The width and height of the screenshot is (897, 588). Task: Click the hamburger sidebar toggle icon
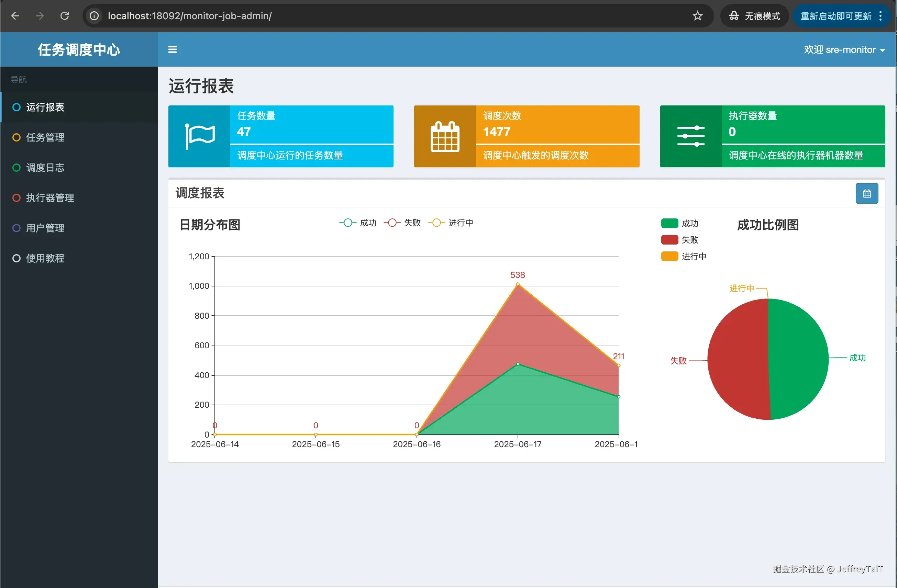pos(172,49)
